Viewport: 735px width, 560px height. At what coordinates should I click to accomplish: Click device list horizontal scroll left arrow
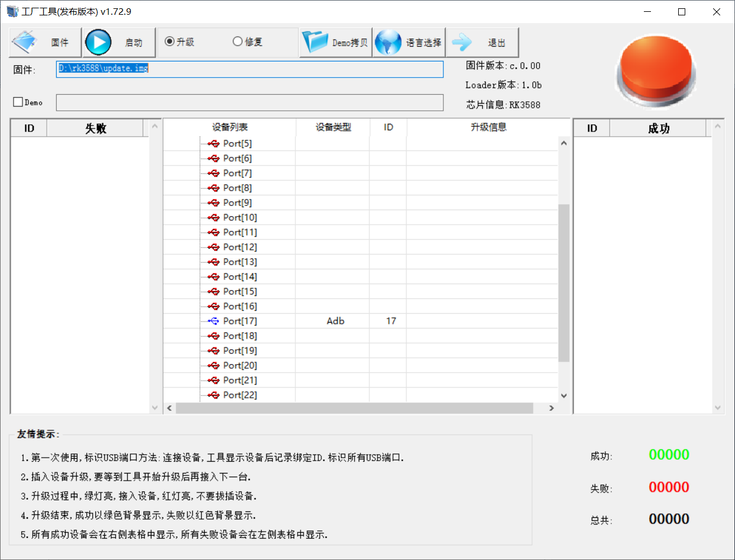click(169, 408)
